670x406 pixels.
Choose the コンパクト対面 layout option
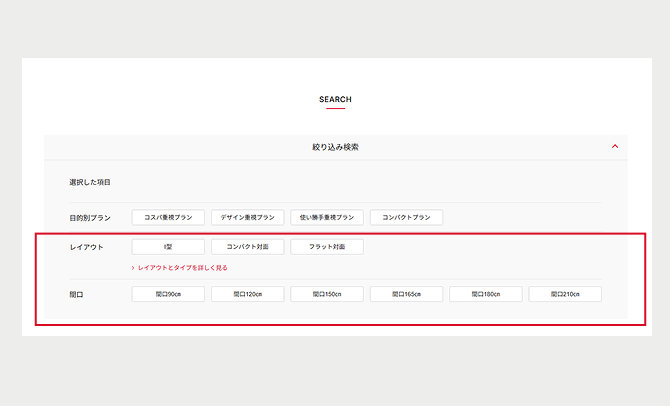(x=247, y=247)
